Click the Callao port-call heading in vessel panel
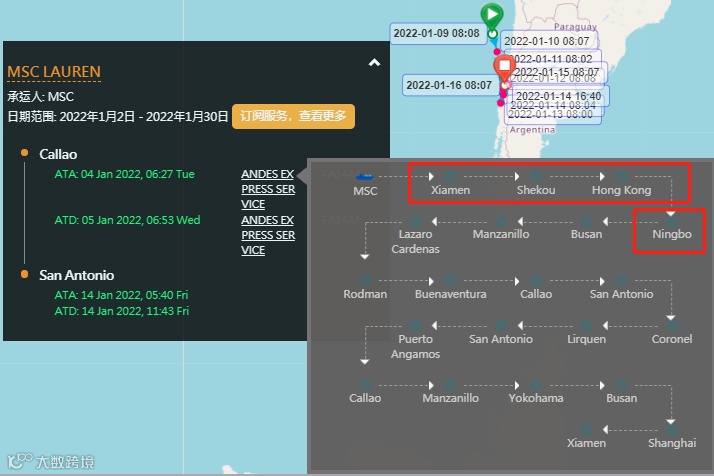 tap(58, 154)
